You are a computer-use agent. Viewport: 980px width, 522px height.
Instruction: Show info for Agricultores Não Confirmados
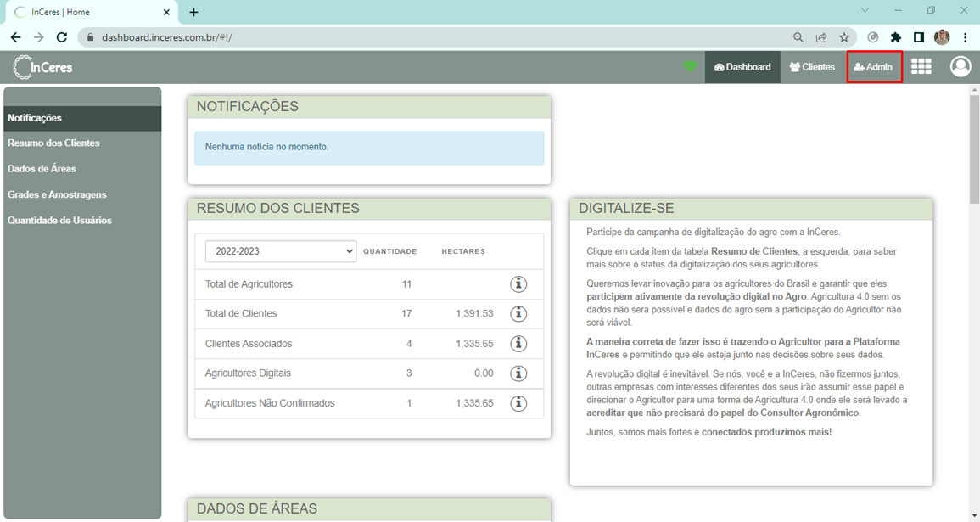(x=518, y=403)
